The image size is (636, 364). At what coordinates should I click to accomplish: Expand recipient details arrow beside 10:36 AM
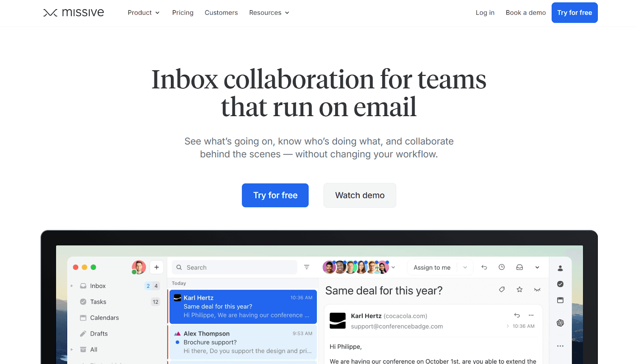(508, 326)
